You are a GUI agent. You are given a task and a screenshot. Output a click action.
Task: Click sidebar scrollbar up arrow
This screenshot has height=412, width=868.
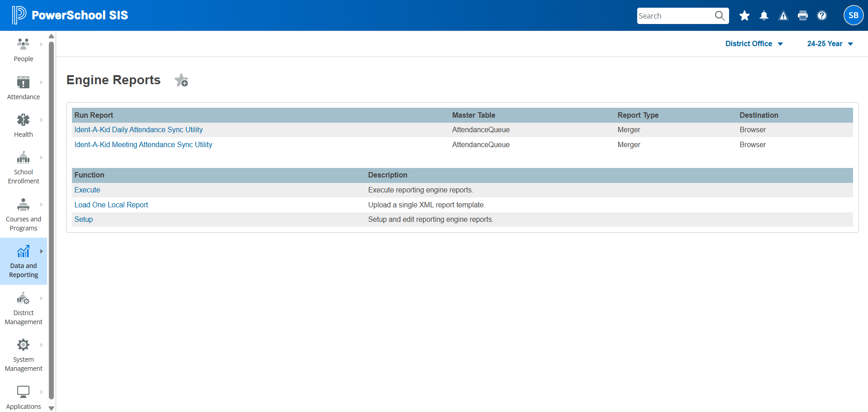click(51, 36)
